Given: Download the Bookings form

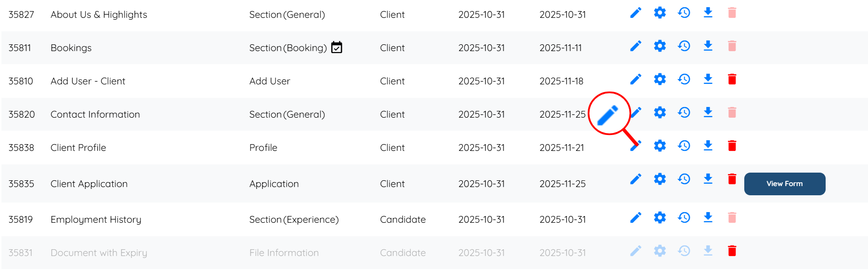Looking at the screenshot, I should coord(708,46).
